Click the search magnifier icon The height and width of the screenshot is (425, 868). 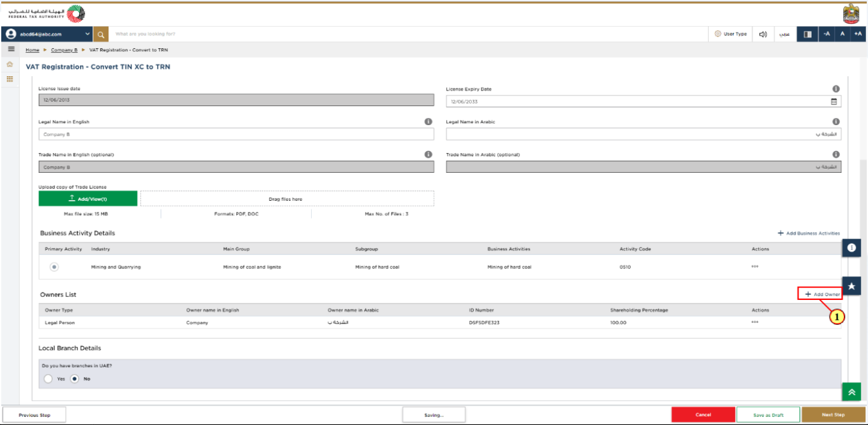coord(101,34)
